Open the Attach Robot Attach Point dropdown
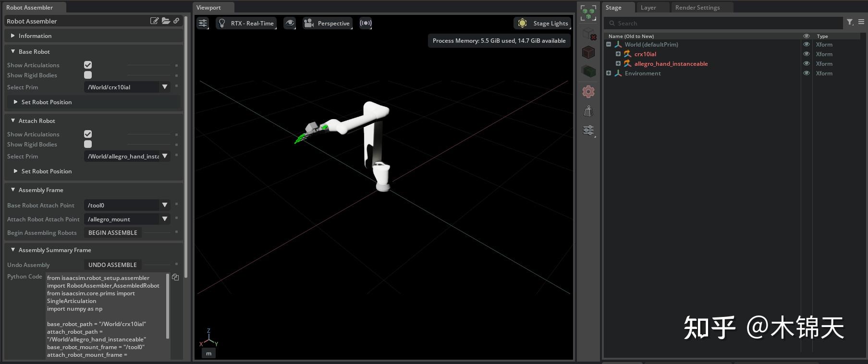This screenshot has width=868, height=364. coord(127,219)
